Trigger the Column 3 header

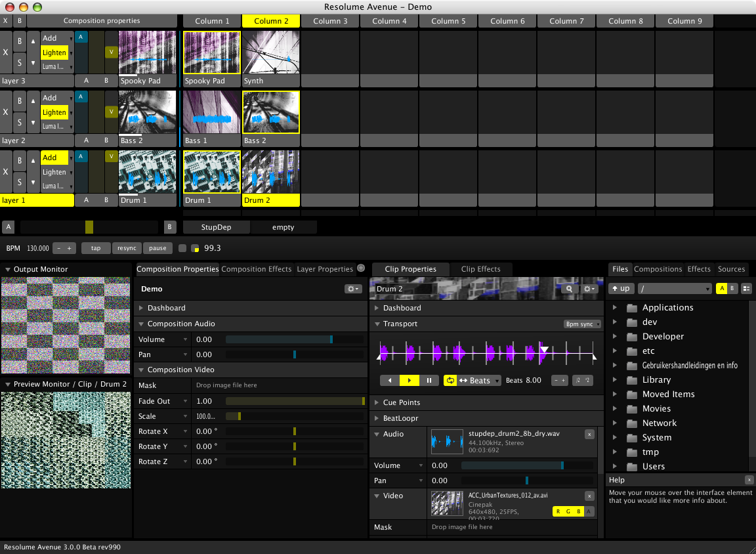[x=330, y=21]
